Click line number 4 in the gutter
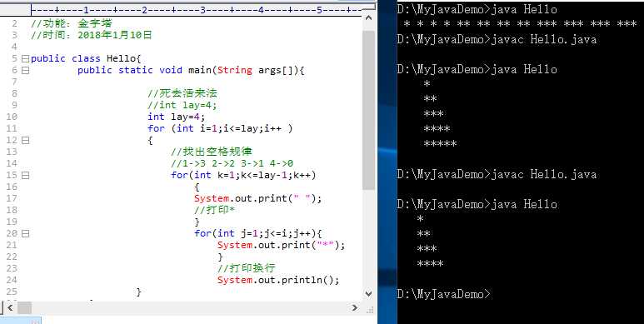Image resolution: width=644 pixels, height=324 pixels. coord(15,47)
